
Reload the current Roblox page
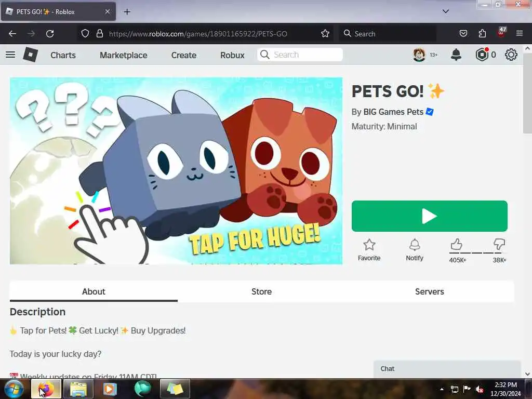[50, 34]
